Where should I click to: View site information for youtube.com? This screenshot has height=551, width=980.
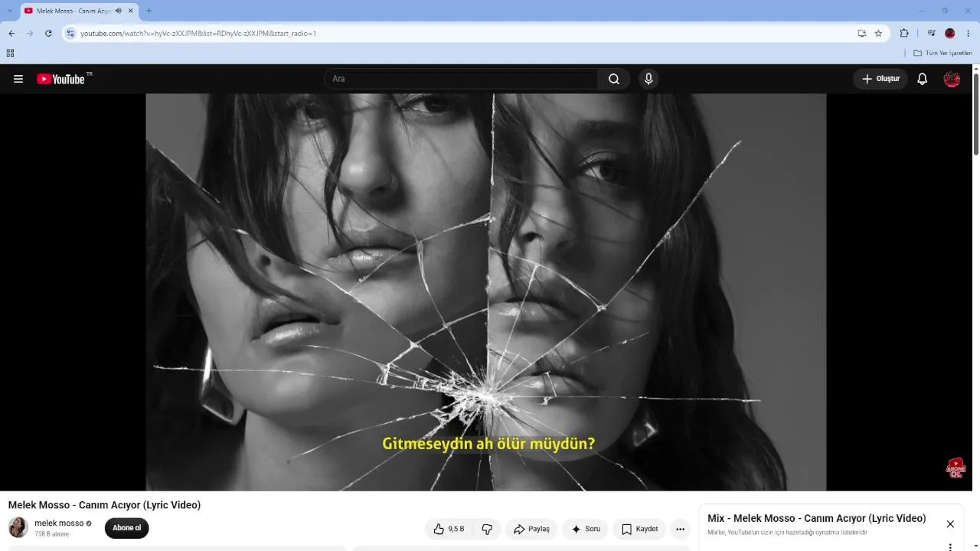(x=70, y=34)
